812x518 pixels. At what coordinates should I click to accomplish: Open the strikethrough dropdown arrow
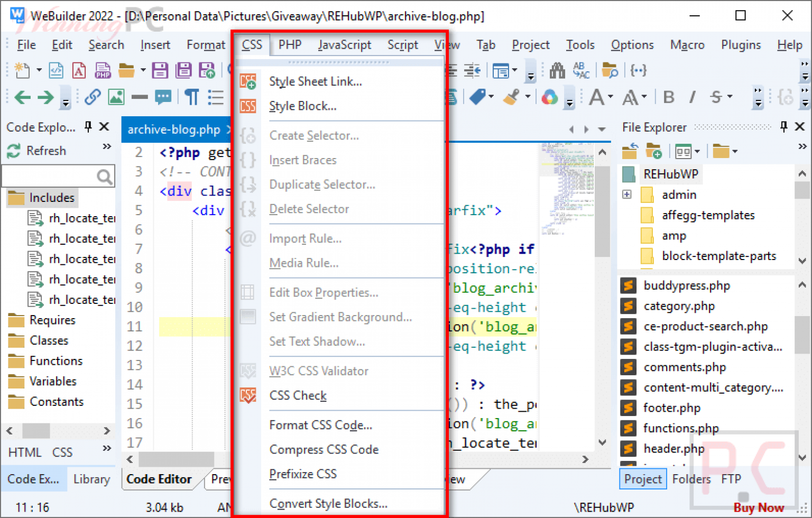click(x=730, y=97)
